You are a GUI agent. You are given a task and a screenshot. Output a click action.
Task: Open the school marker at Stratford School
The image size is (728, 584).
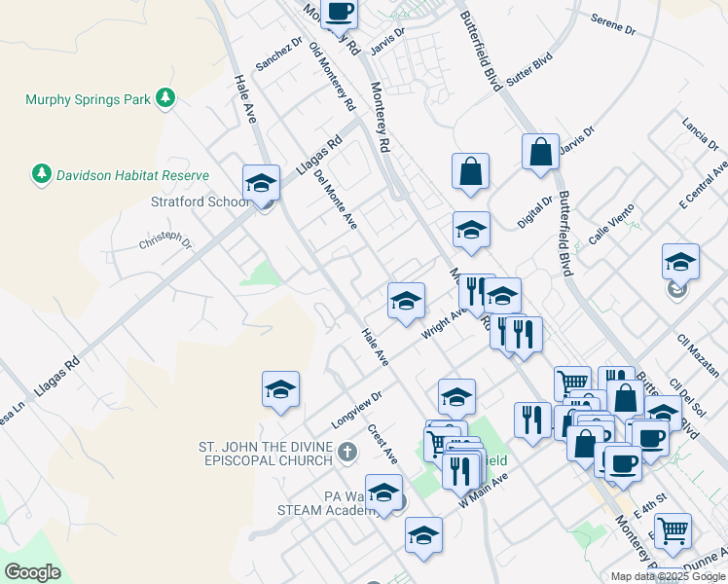point(261,183)
